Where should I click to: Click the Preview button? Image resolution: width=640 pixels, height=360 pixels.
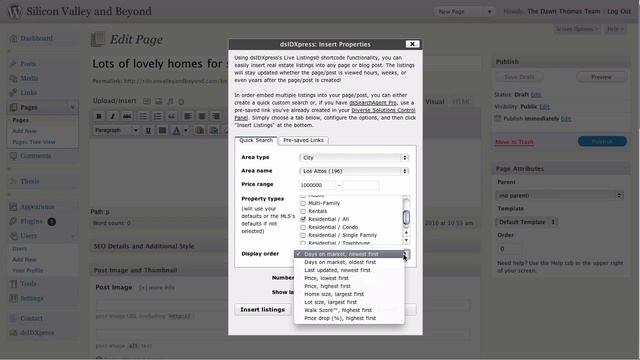point(602,77)
